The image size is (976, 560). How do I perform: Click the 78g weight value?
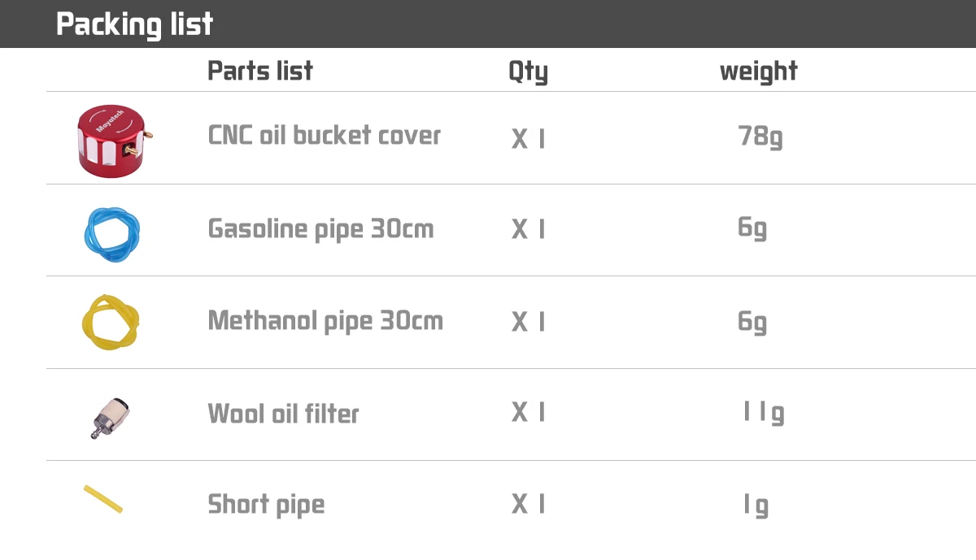pos(760,137)
